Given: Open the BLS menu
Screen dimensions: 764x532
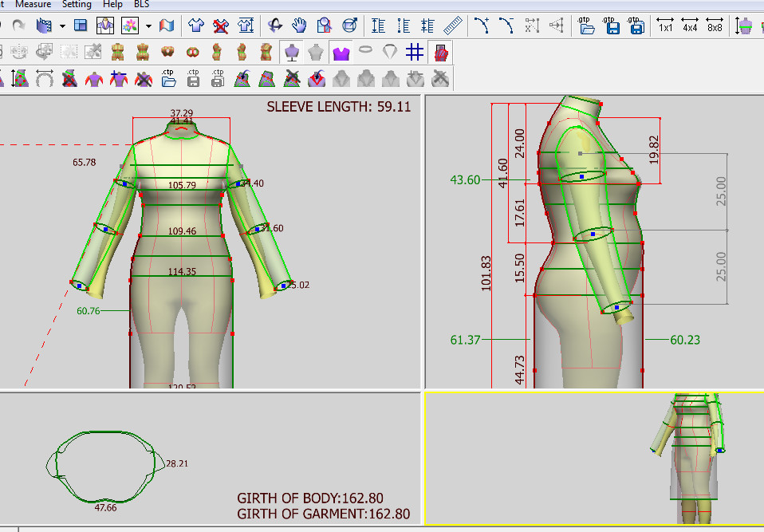Looking at the screenshot, I should (141, 4).
